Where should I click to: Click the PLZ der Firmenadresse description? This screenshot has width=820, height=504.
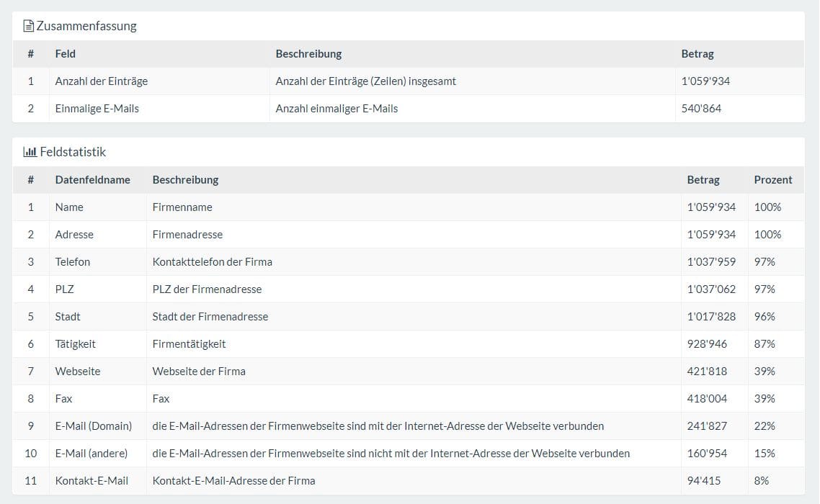[x=207, y=289]
